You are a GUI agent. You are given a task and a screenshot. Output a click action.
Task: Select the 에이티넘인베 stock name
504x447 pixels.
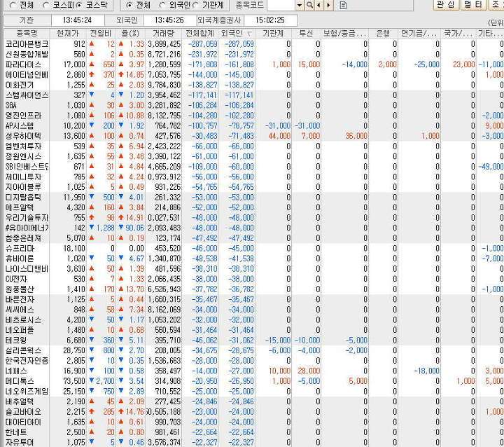(27, 75)
